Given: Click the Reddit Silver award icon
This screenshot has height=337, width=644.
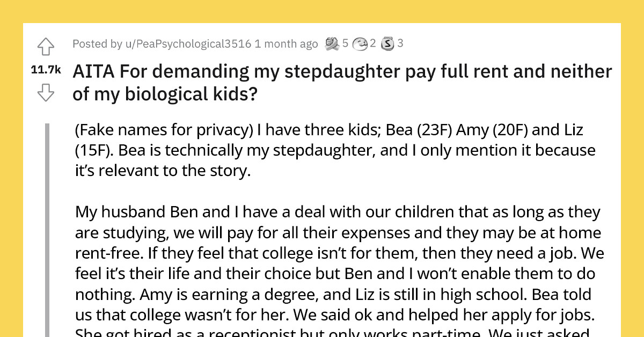Looking at the screenshot, I should [x=387, y=44].
